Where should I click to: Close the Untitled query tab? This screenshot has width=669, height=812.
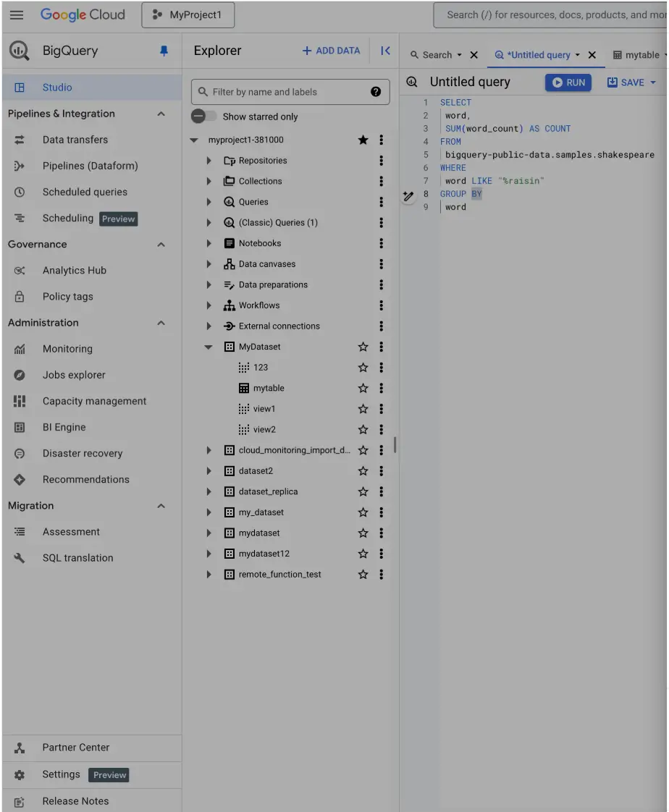pyautogui.click(x=592, y=55)
